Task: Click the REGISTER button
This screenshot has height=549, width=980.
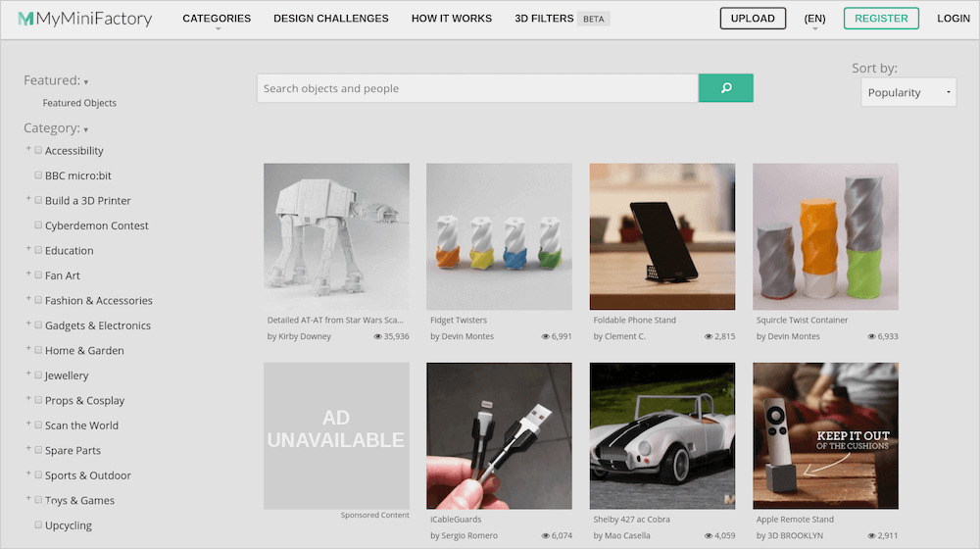Action: (x=881, y=19)
